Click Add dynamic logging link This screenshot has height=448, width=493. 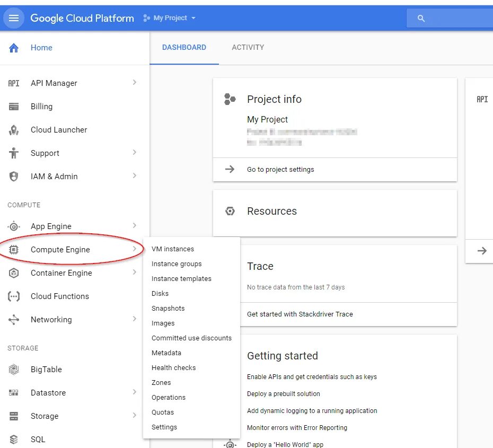[312, 411]
